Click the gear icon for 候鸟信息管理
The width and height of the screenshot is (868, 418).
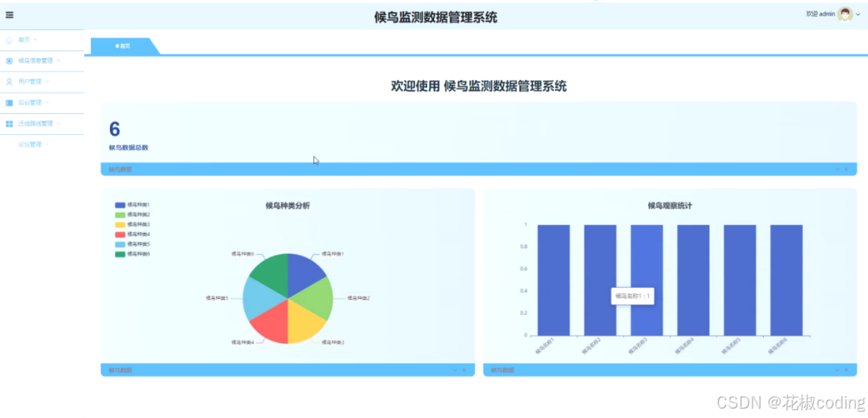point(9,61)
